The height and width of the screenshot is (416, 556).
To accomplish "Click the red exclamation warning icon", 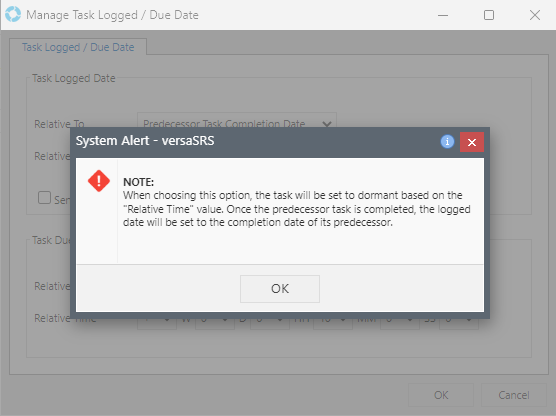I will (x=99, y=181).
